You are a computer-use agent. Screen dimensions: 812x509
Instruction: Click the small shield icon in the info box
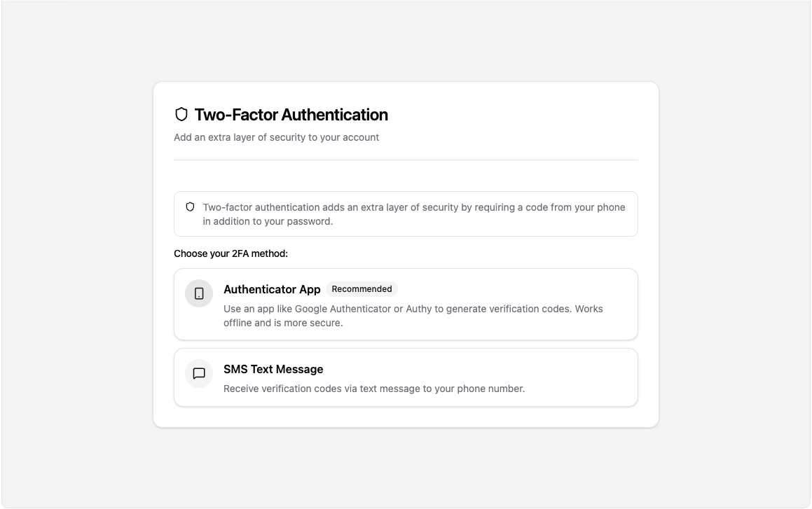click(190, 207)
